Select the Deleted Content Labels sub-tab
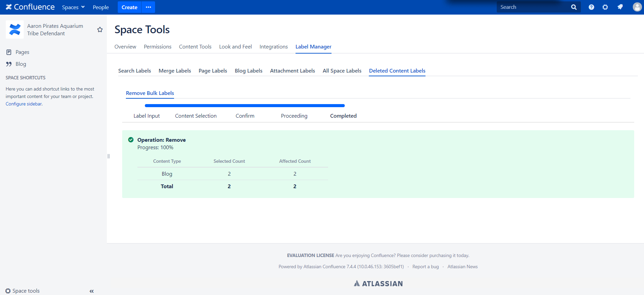 pyautogui.click(x=397, y=71)
